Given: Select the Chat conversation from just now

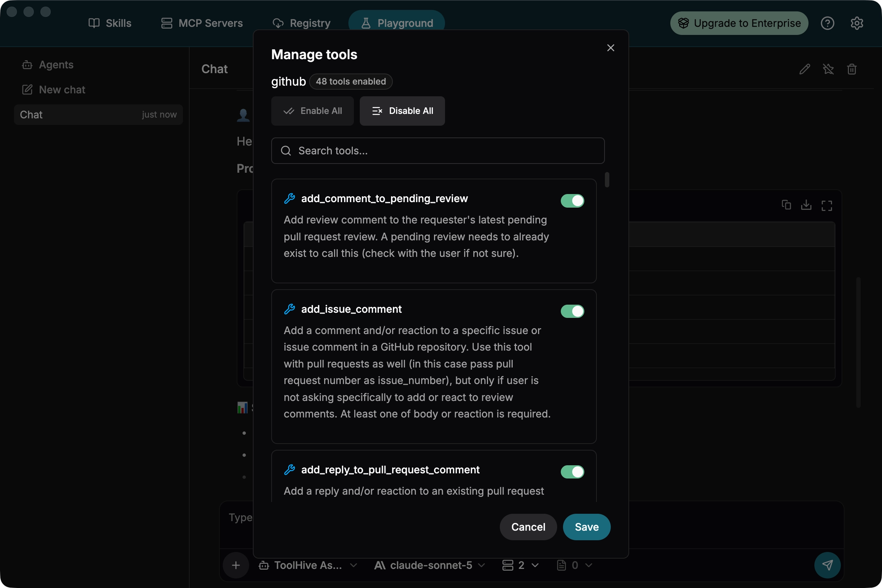Looking at the screenshot, I should (x=98, y=114).
